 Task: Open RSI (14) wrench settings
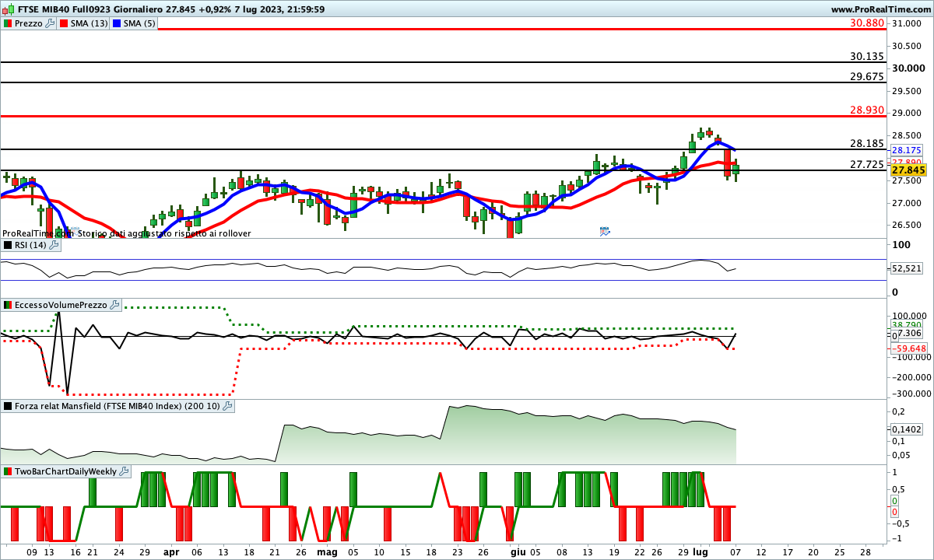54,245
